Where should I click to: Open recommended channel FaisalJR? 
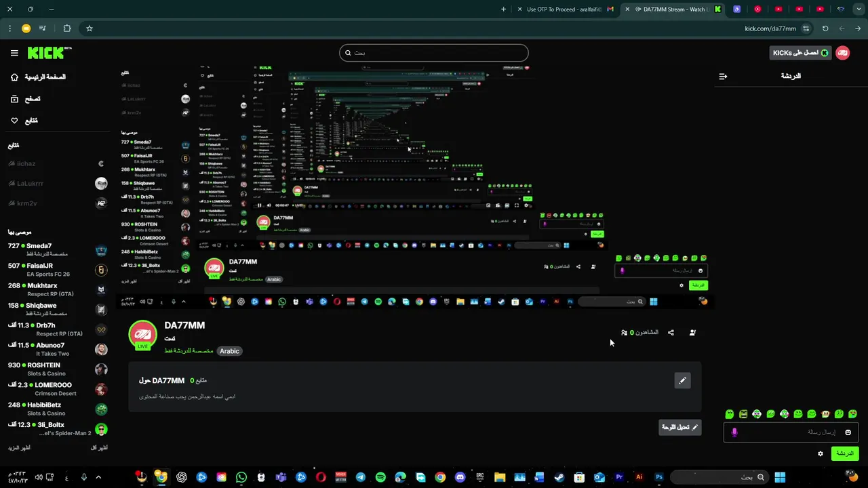pyautogui.click(x=58, y=270)
